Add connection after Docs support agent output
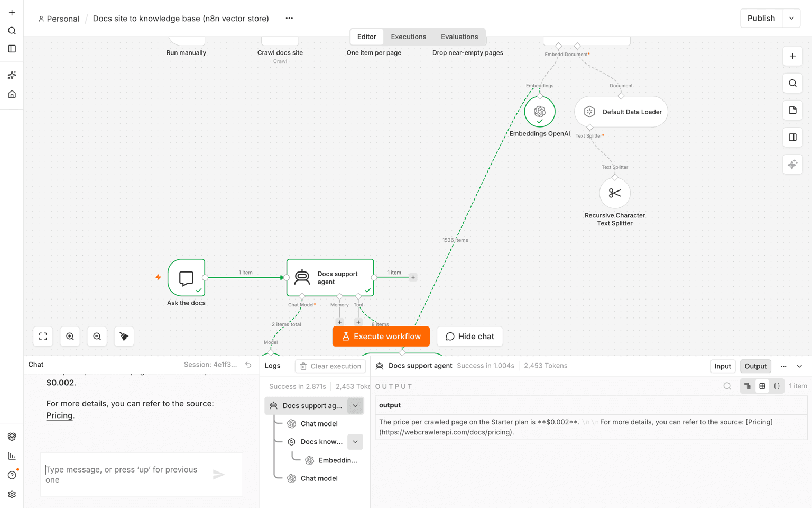 tap(413, 277)
